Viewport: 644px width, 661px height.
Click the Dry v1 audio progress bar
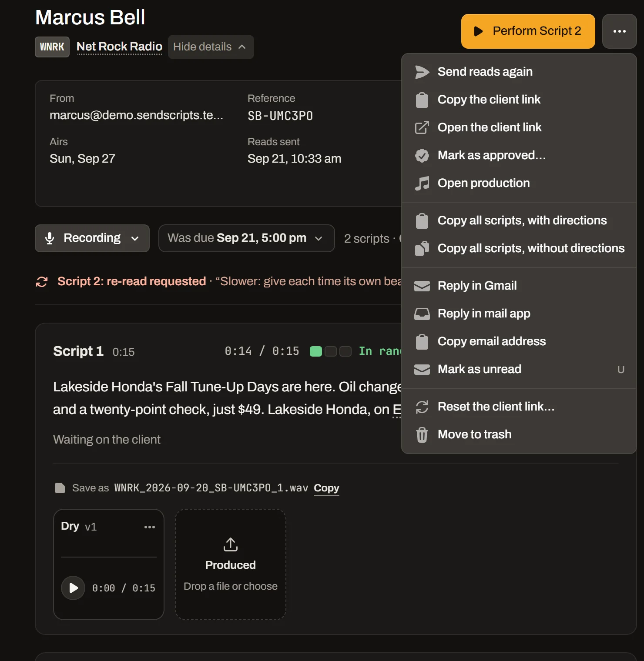(x=109, y=557)
